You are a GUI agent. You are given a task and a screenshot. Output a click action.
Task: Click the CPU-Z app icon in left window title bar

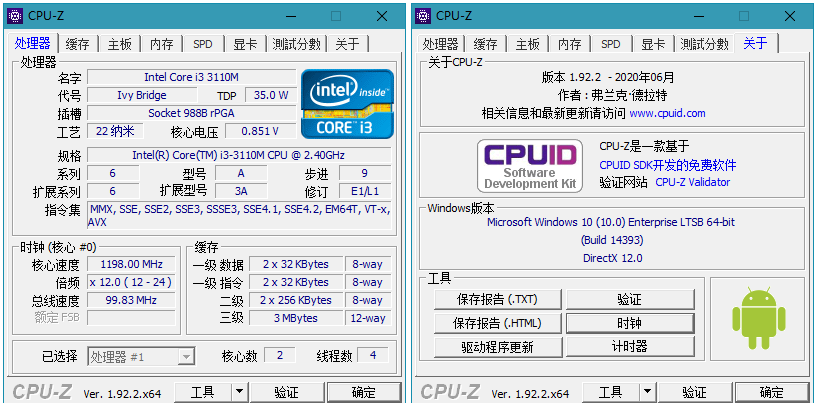[x=15, y=16]
